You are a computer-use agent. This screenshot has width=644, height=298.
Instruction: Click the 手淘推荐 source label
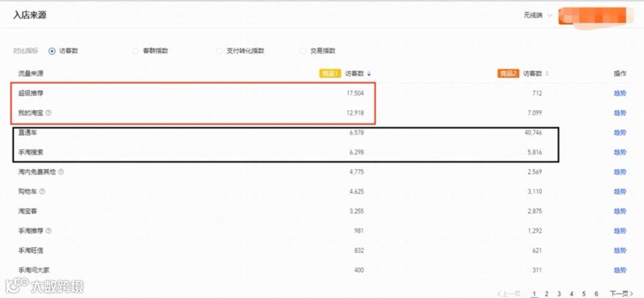(x=31, y=231)
